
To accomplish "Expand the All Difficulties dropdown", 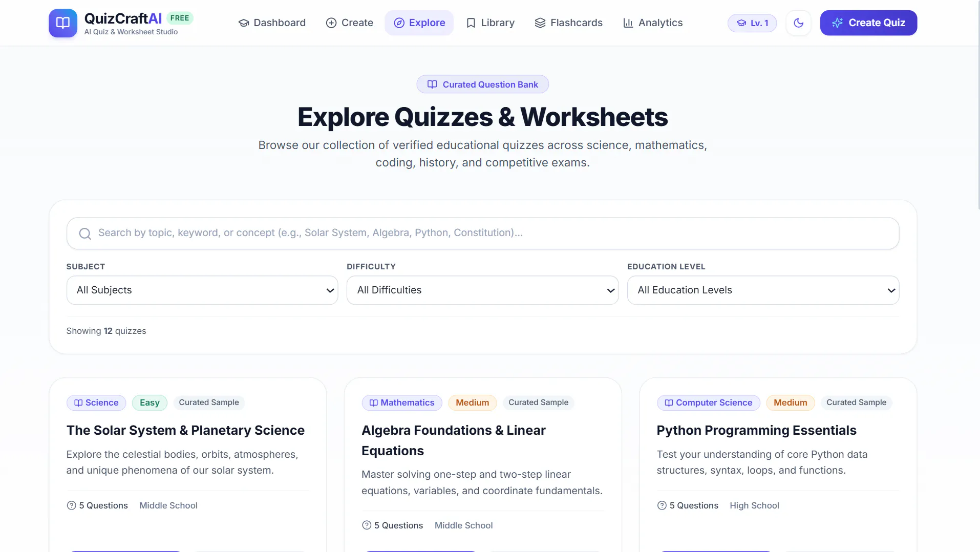I will click(x=482, y=290).
